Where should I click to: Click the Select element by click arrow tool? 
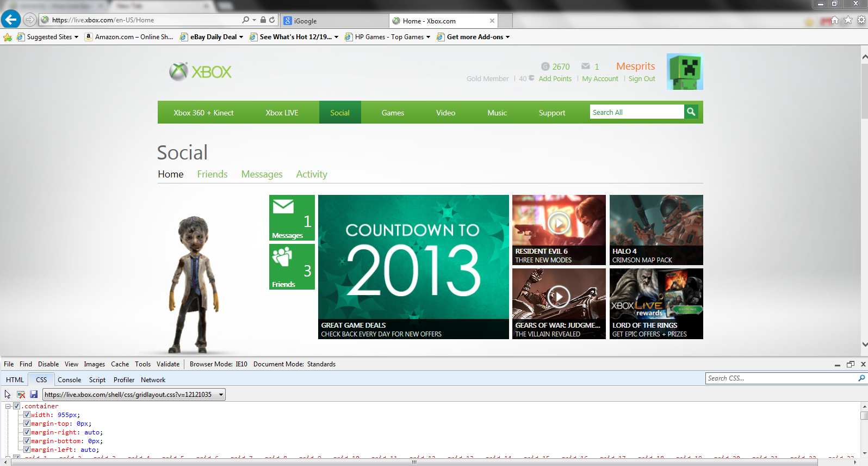[x=8, y=394]
